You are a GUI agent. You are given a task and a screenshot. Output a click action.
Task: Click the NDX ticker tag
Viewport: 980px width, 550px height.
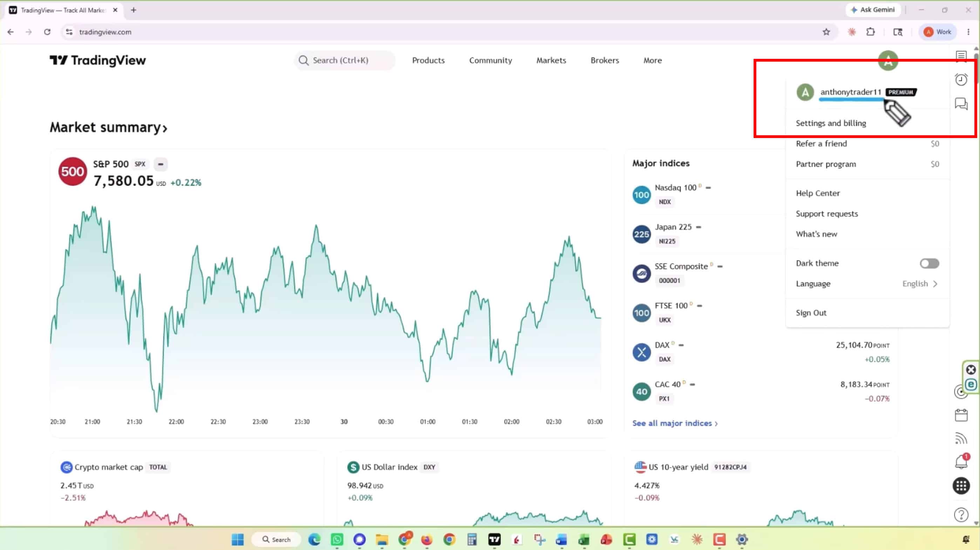point(665,202)
